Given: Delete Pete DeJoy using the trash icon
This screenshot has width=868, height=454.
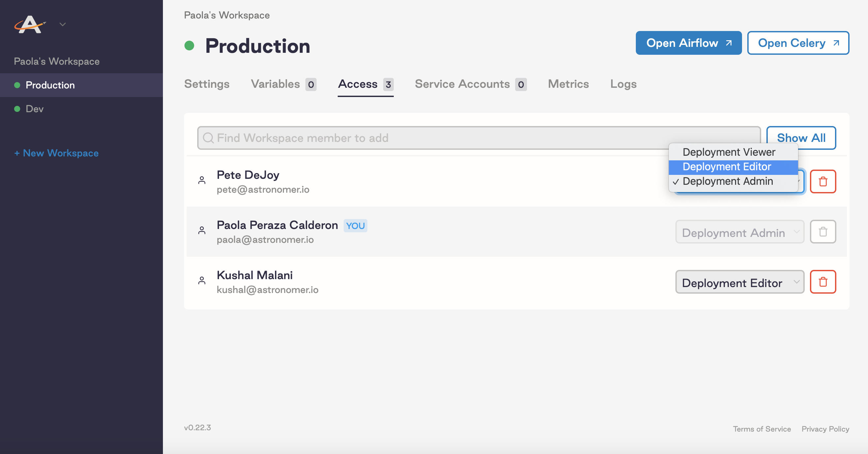Looking at the screenshot, I should coord(823,181).
